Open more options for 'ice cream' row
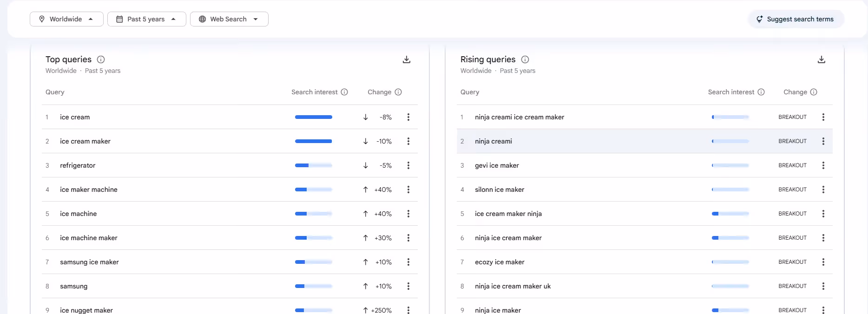This screenshot has height=314, width=868. [x=408, y=117]
